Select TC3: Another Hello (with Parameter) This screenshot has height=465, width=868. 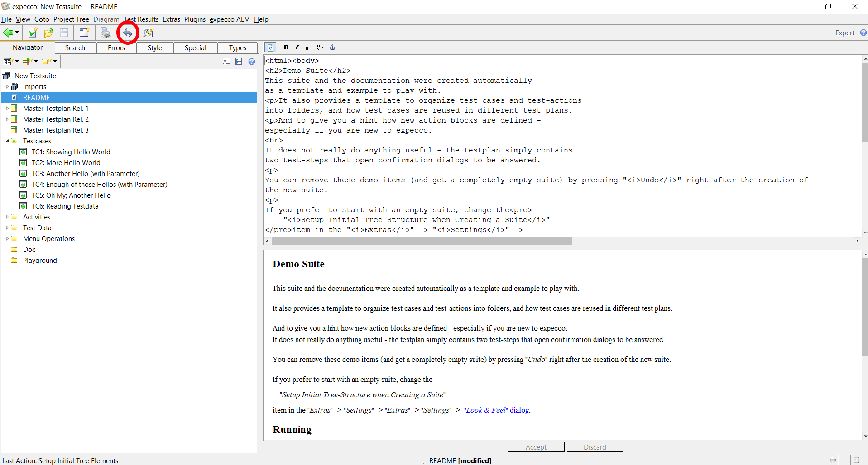pos(86,174)
